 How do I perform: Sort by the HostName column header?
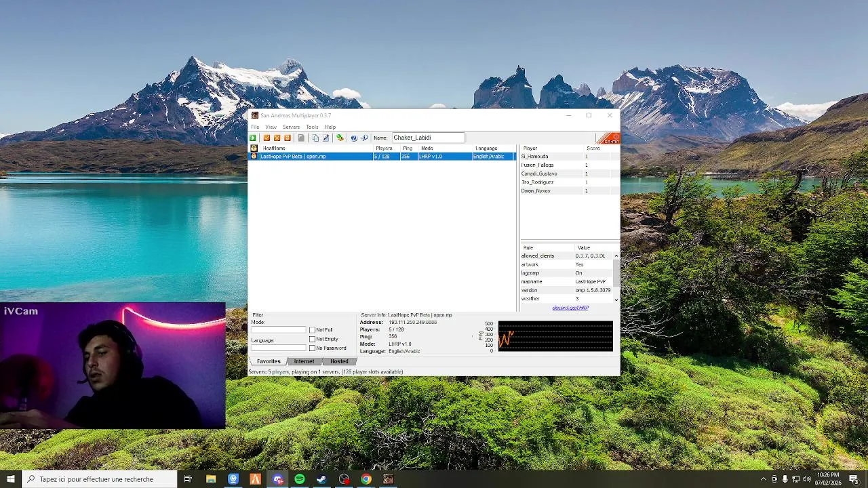coord(316,148)
